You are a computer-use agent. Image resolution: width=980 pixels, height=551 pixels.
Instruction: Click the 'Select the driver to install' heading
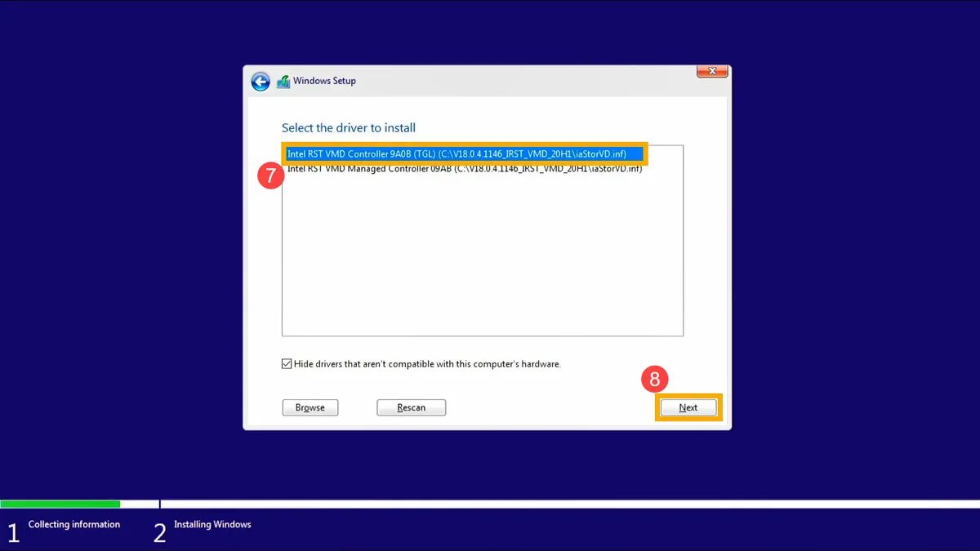pos(349,128)
